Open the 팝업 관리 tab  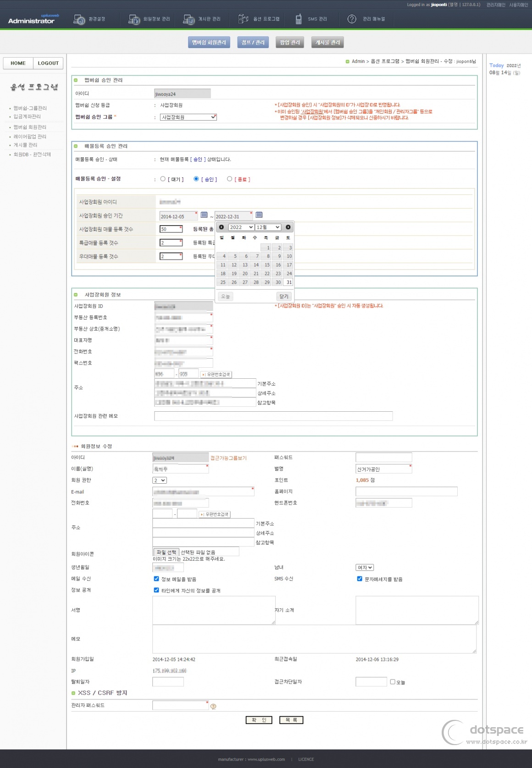click(290, 43)
